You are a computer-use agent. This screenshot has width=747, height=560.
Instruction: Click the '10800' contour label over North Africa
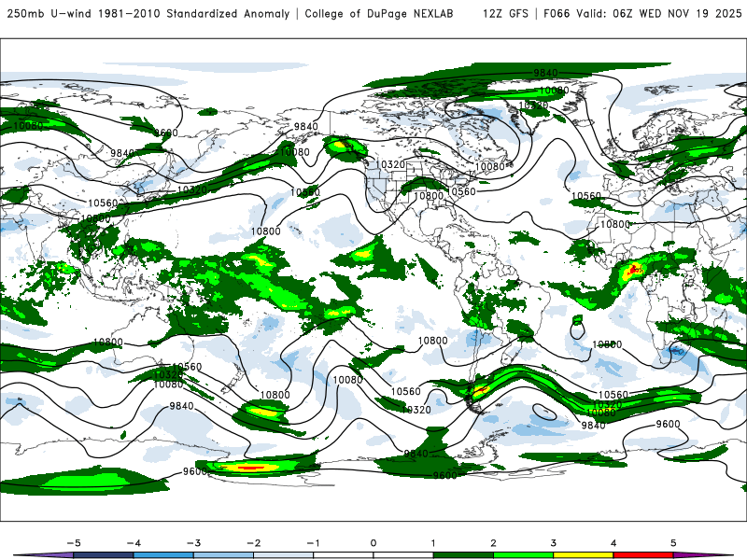tap(615, 224)
